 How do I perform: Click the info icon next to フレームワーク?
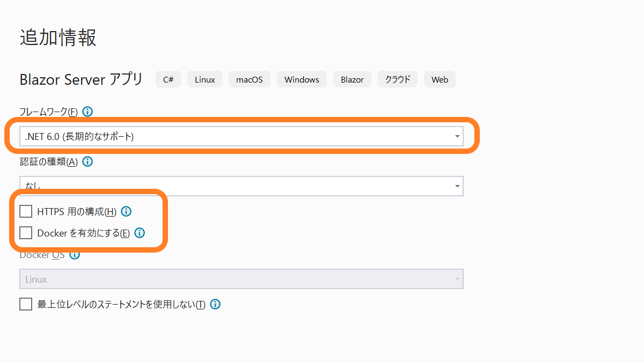(x=87, y=112)
